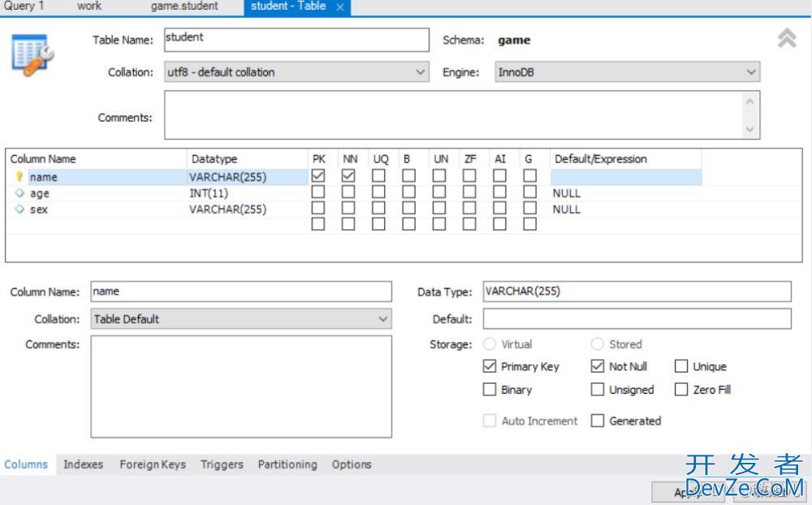Screen dimensions: 812x505
Task: Toggle the Not Null checkbox in details
Action: [x=598, y=366]
